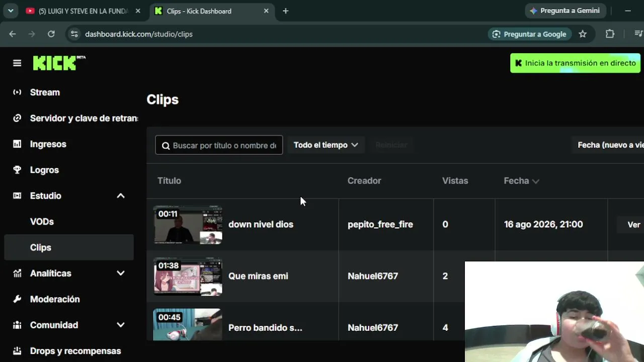
Task: Go back with the browser back arrow
Action: tap(13, 34)
